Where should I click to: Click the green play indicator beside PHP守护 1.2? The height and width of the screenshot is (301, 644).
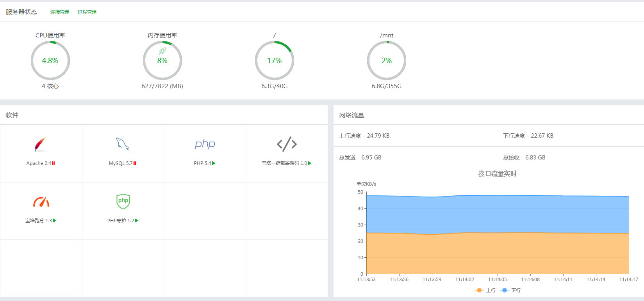137,221
